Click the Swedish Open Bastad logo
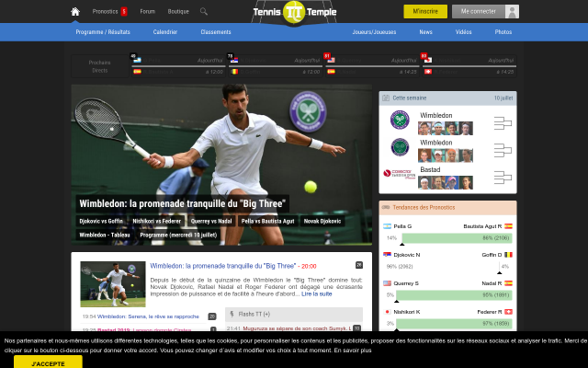The width and height of the screenshot is (588, 368). tap(400, 174)
